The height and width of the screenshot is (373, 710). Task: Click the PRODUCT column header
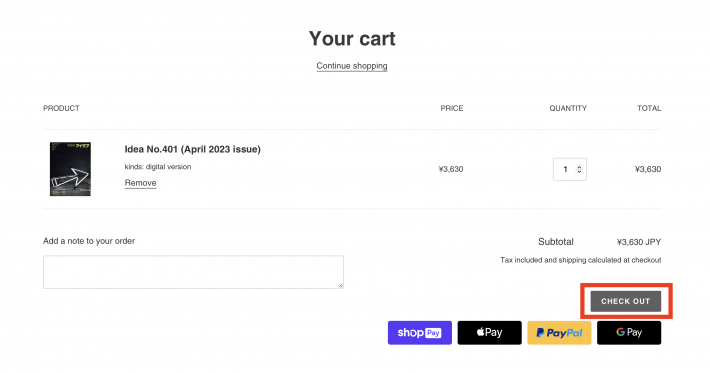[x=61, y=108]
